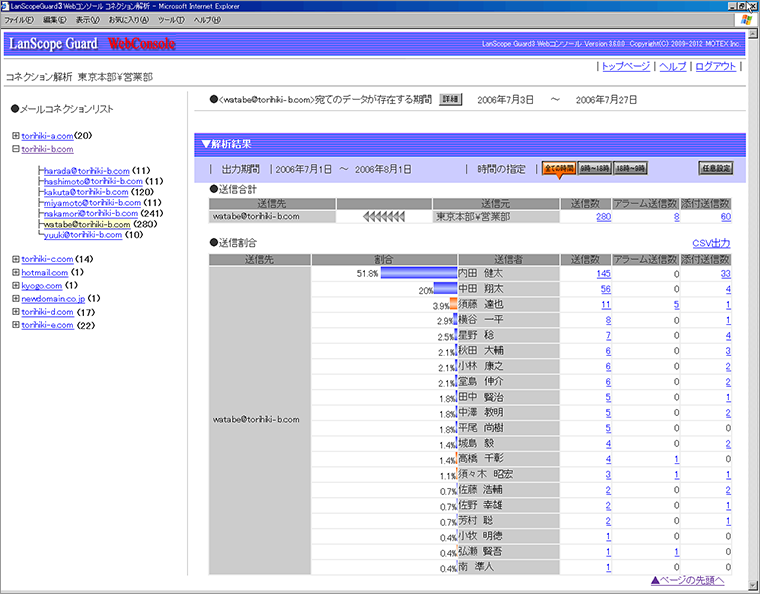This screenshot has width=760, height=594.
Task: Select the 18時~9時 time filter
Action: pos(630,168)
